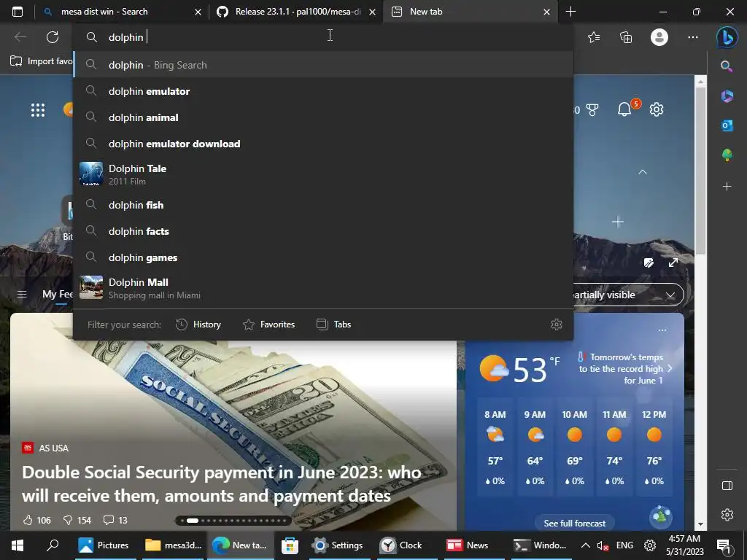Switch to Release 23.1.1 GitHub tab

click(x=298, y=12)
